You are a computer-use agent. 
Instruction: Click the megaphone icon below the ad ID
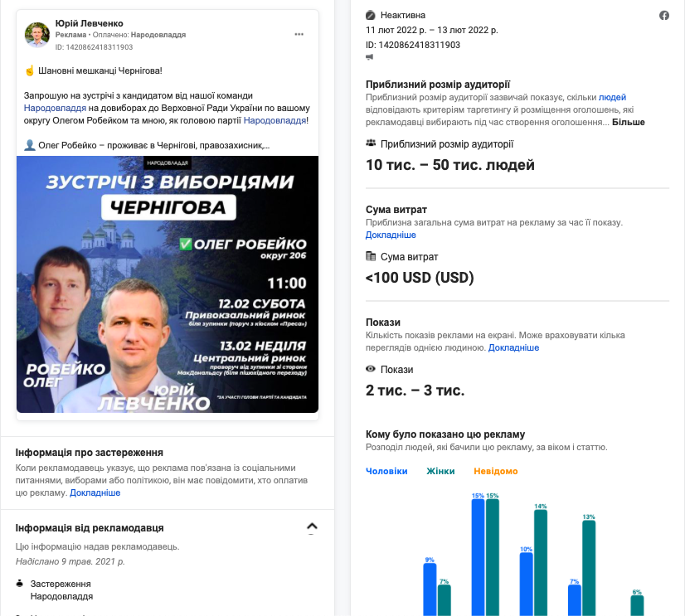point(370,57)
